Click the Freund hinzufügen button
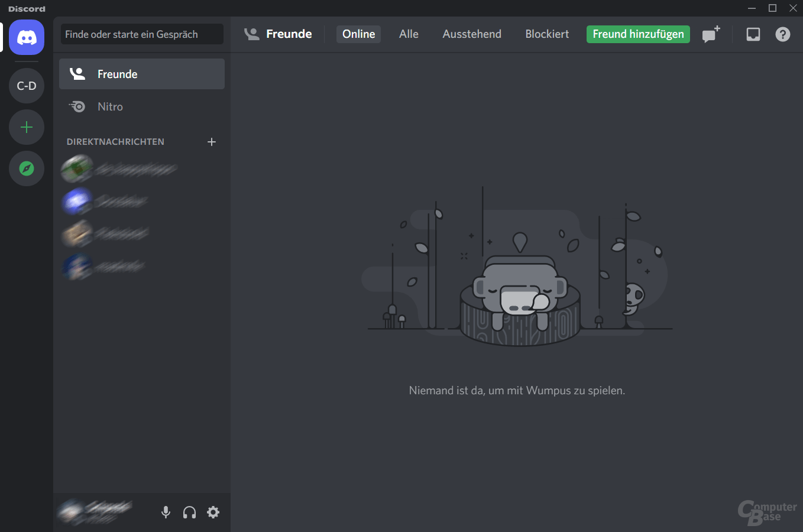 638,34
